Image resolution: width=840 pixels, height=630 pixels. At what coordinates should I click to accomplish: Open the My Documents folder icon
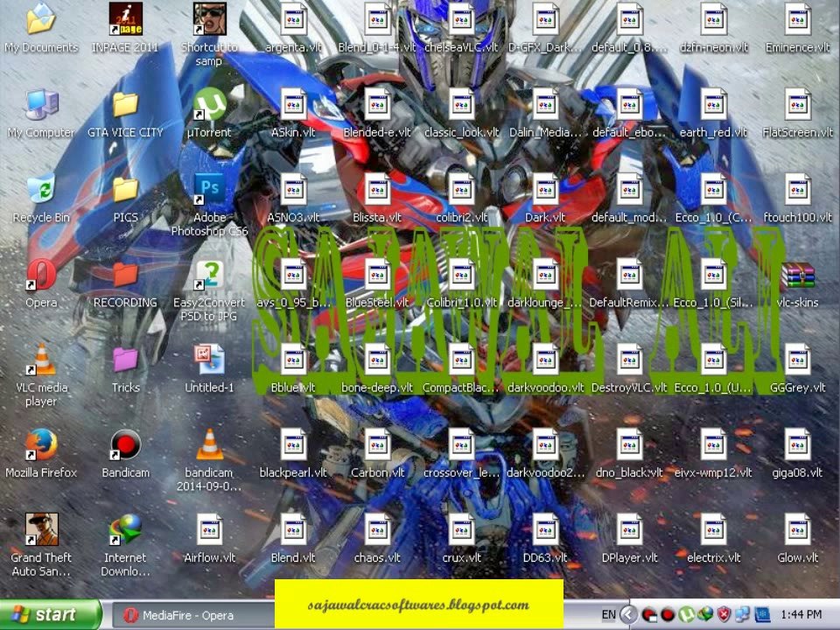(x=41, y=20)
